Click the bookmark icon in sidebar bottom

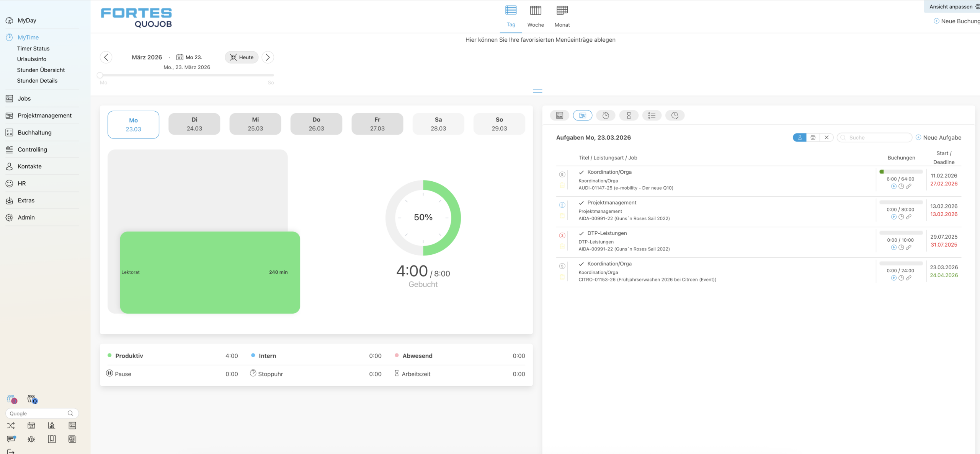coord(52,439)
